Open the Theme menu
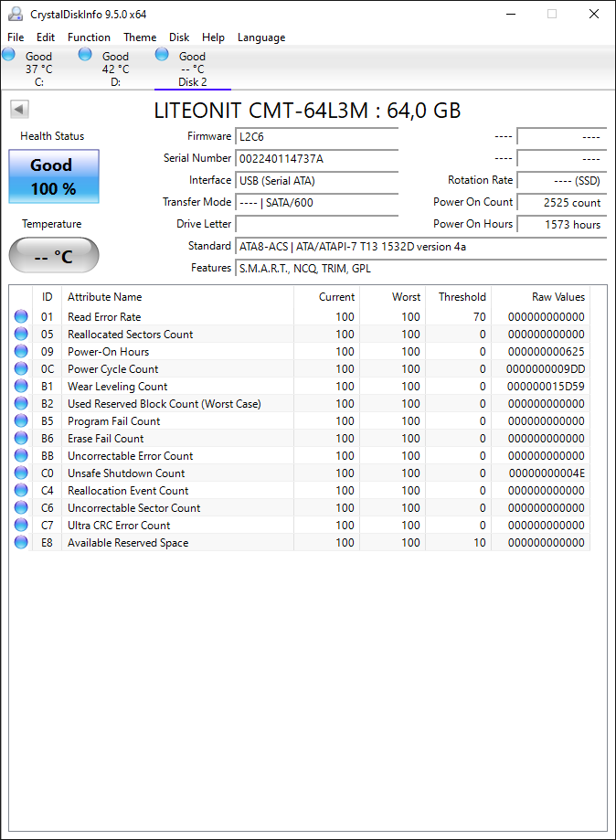 [140, 37]
